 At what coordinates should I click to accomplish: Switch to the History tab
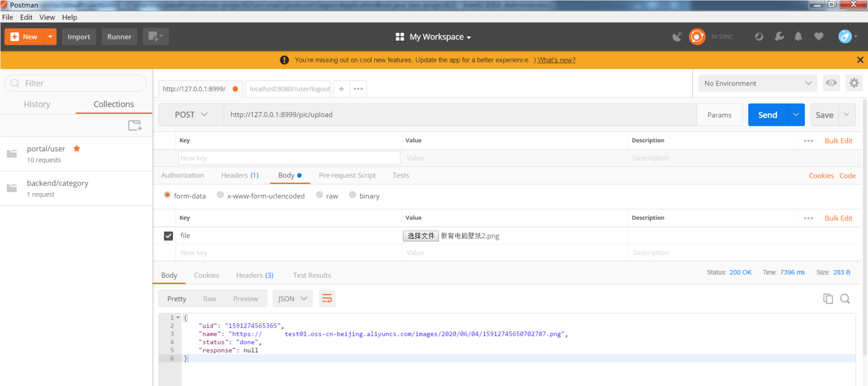coord(37,104)
